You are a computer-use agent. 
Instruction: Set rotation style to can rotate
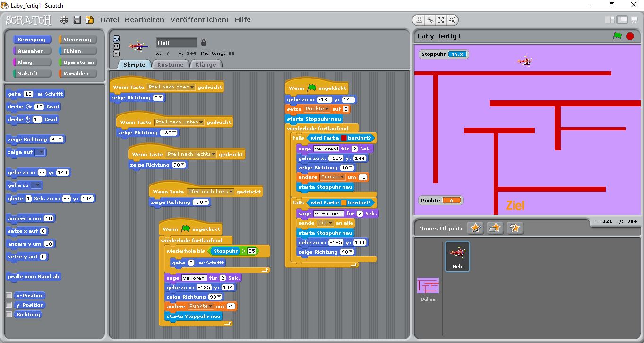point(116,39)
